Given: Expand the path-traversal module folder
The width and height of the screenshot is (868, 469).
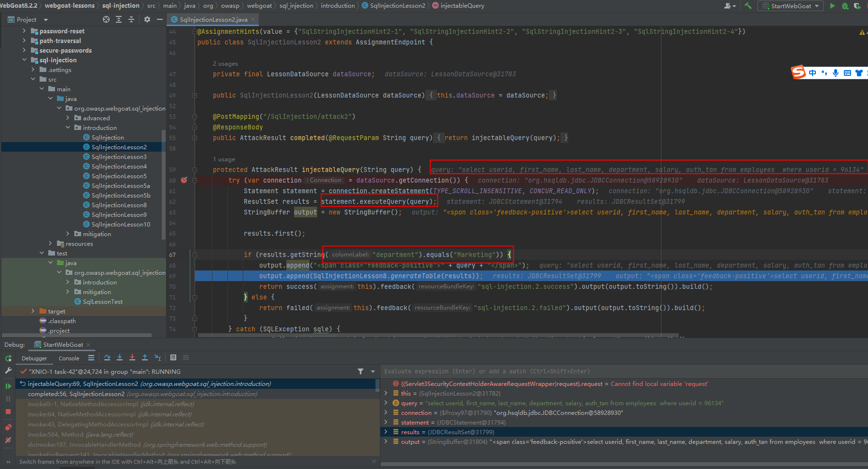Looking at the screenshot, I should coord(24,41).
